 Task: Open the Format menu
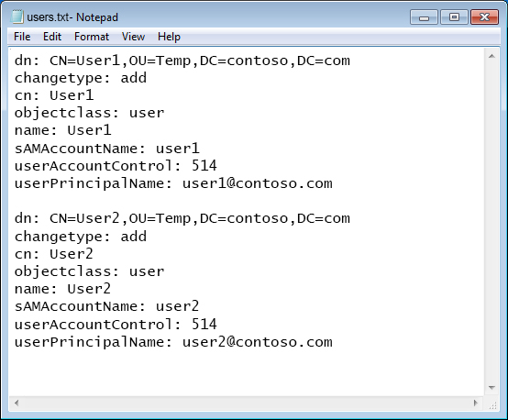click(x=92, y=37)
